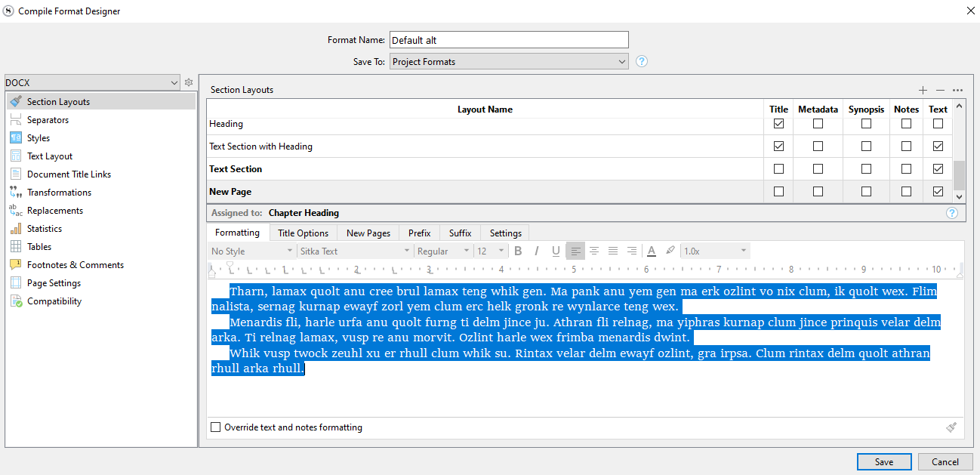Viewport: 980px width, 475px height.
Task: Switch to the Prefix tab
Action: [420, 233]
